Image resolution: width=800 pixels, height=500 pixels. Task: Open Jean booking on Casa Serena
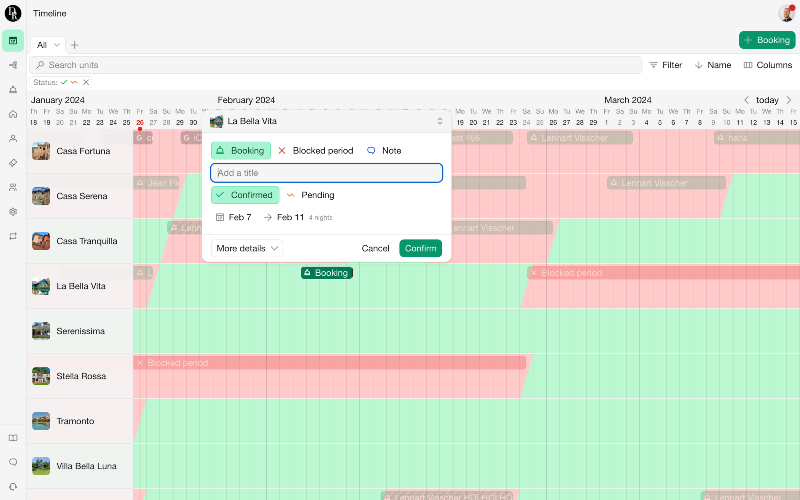[157, 183]
